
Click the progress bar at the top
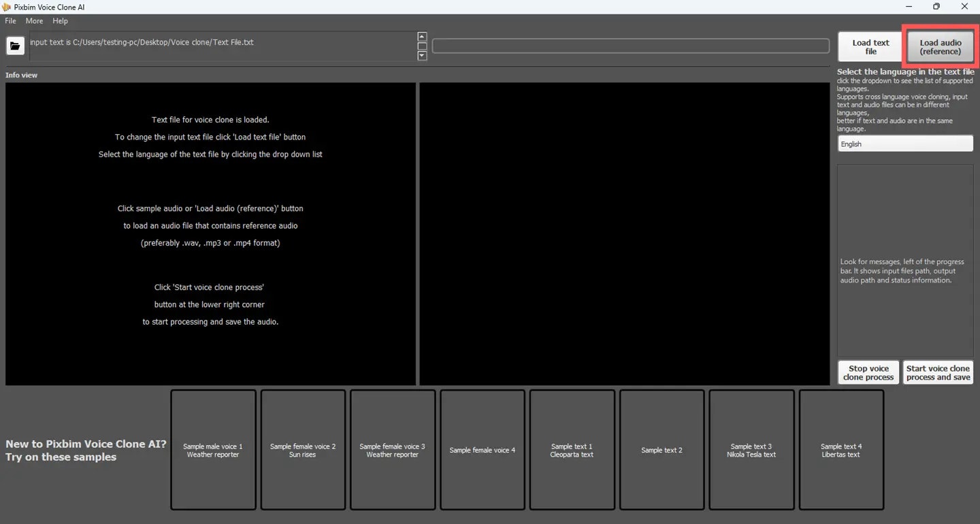(630, 46)
